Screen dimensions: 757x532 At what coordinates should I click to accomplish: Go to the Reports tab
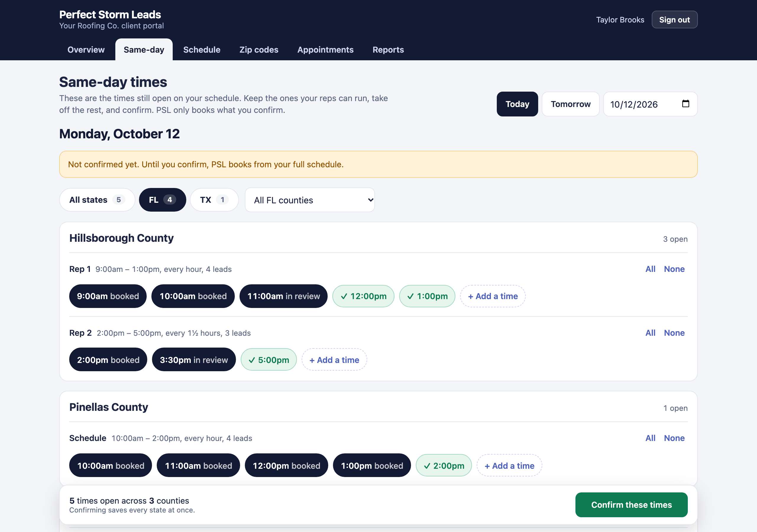coord(388,50)
